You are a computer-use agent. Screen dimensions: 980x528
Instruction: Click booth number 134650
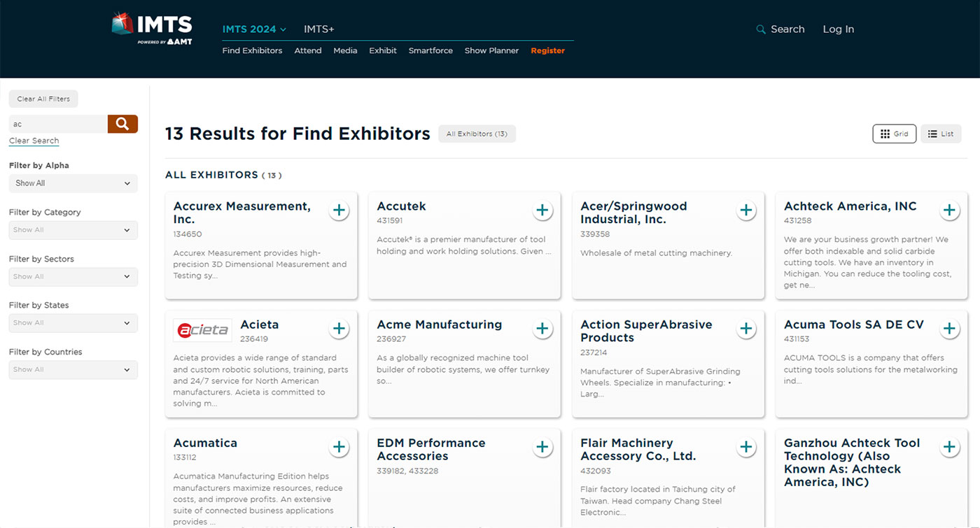[x=187, y=234]
